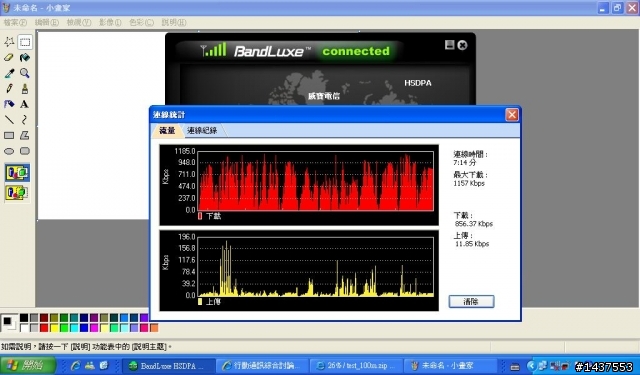Click the Show Desktop quick launch icon
Screen dimensions: 640x375
[104, 366]
